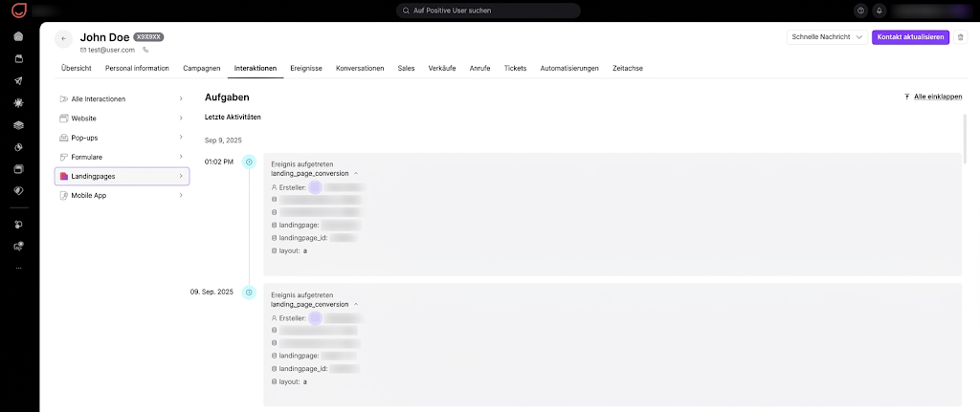
Task: Focus the Auf Positive User suchen search field
Action: (x=488, y=11)
